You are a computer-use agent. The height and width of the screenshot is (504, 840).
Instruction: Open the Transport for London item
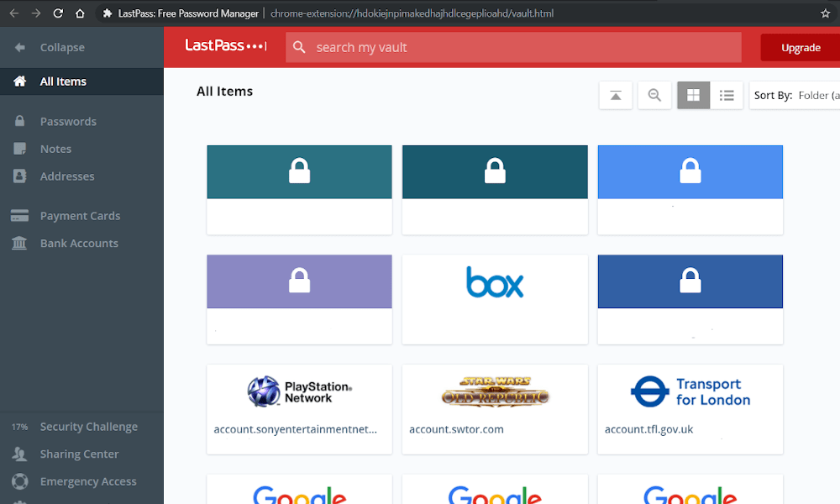point(690,409)
